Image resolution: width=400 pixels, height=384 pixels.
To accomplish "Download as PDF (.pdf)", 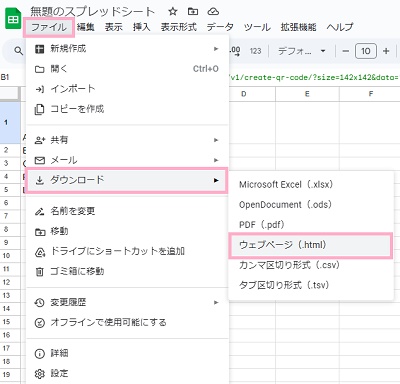I will (311, 225).
